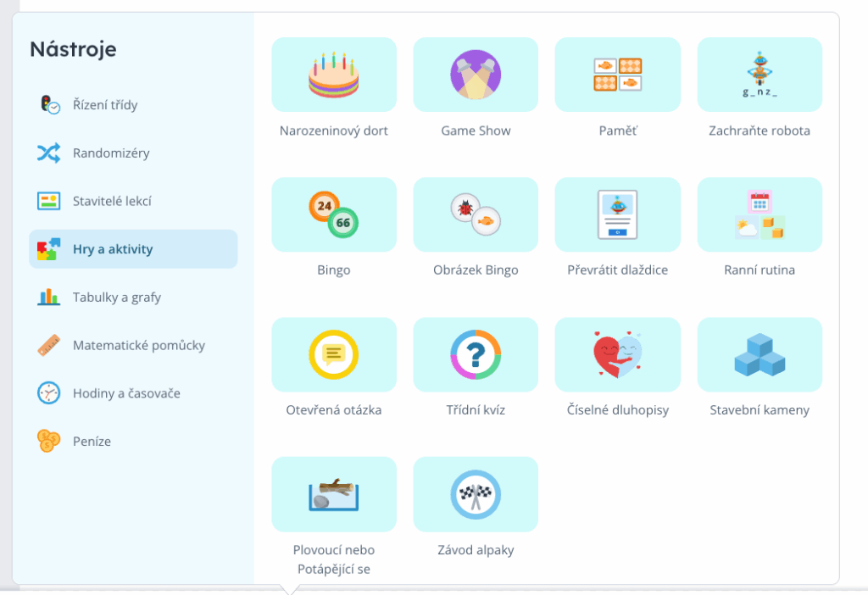Launch the Ranní rutina tool
This screenshot has height=595, width=868.
click(x=759, y=214)
